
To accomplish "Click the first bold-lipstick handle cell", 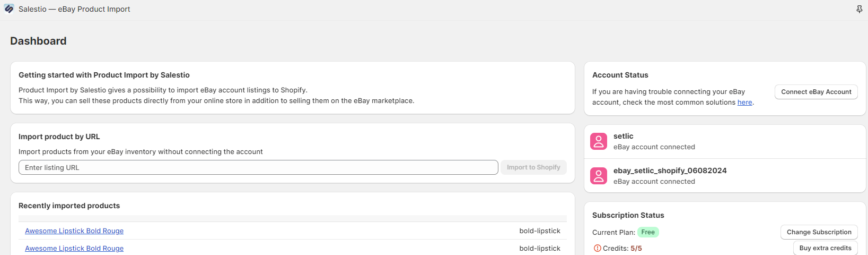I will click(x=540, y=231).
